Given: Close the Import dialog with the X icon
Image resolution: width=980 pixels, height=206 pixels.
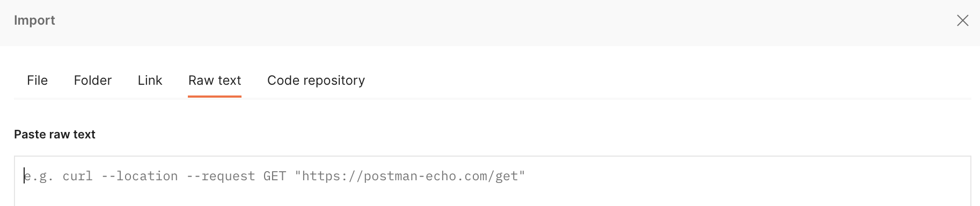Looking at the screenshot, I should [963, 20].
